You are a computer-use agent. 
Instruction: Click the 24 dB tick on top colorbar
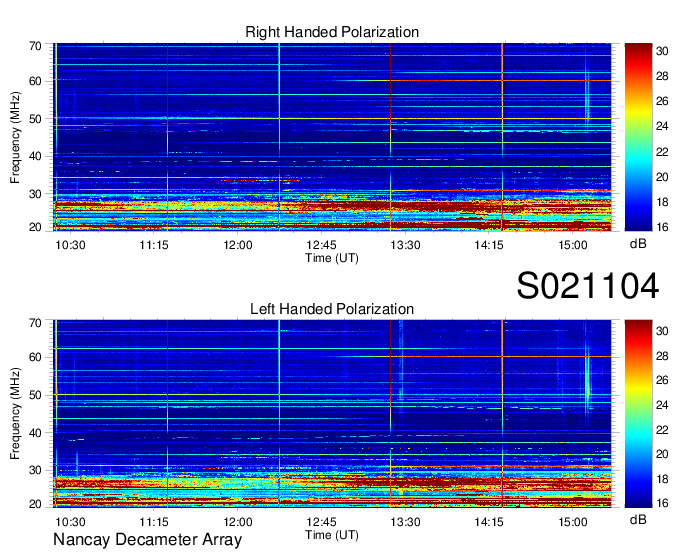662,127
